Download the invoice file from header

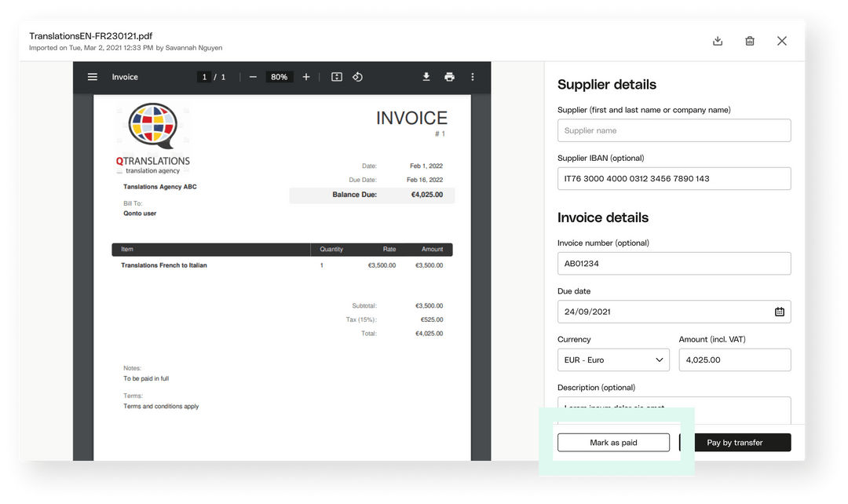pos(718,41)
